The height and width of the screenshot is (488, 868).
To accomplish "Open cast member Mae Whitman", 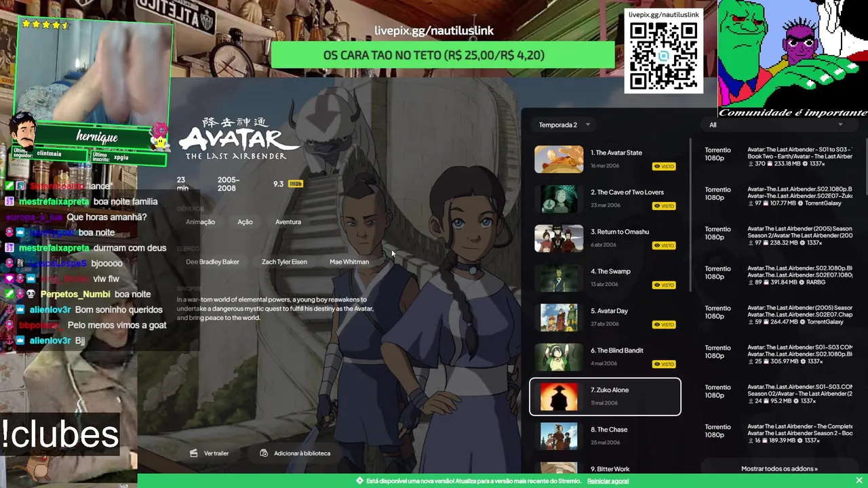I will pos(349,262).
